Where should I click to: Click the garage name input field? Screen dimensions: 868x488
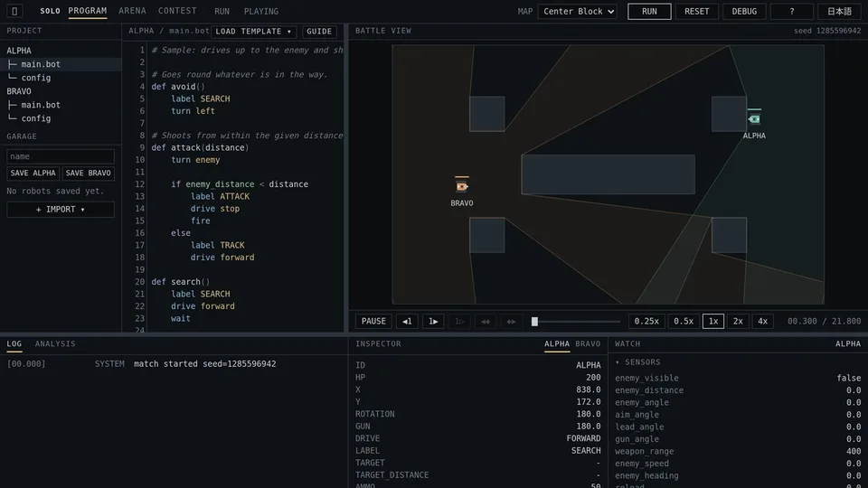pyautogui.click(x=61, y=156)
